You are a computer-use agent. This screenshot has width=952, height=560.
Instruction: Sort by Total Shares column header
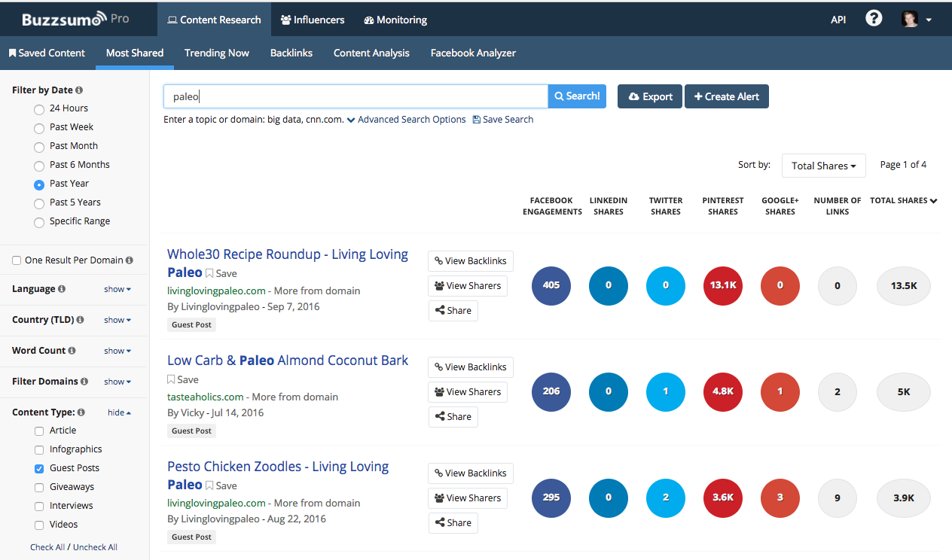903,201
